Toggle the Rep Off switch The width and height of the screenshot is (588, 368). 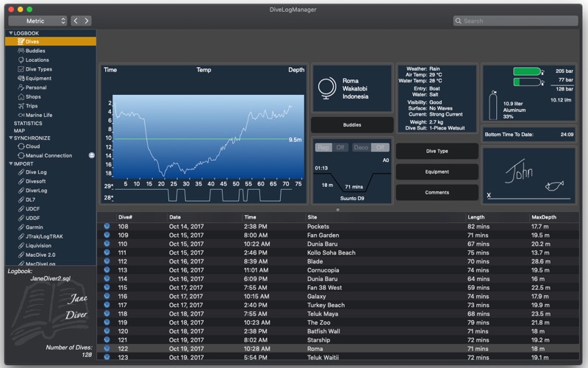click(x=331, y=147)
